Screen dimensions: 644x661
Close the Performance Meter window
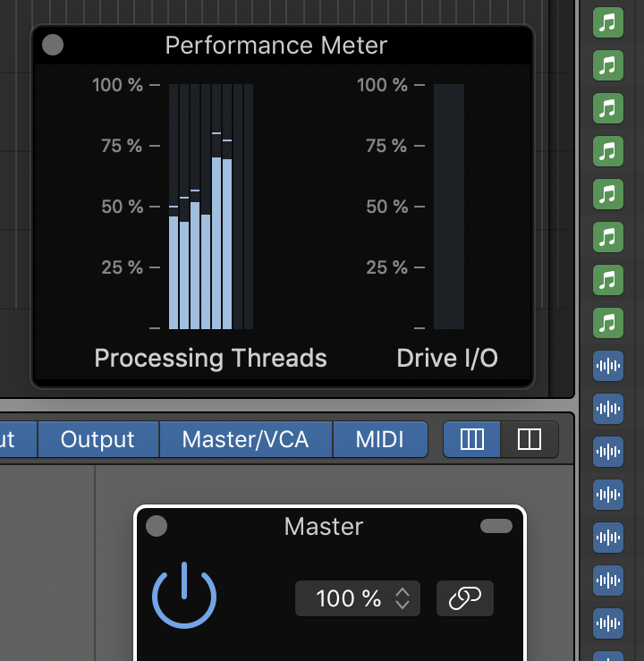click(x=53, y=45)
